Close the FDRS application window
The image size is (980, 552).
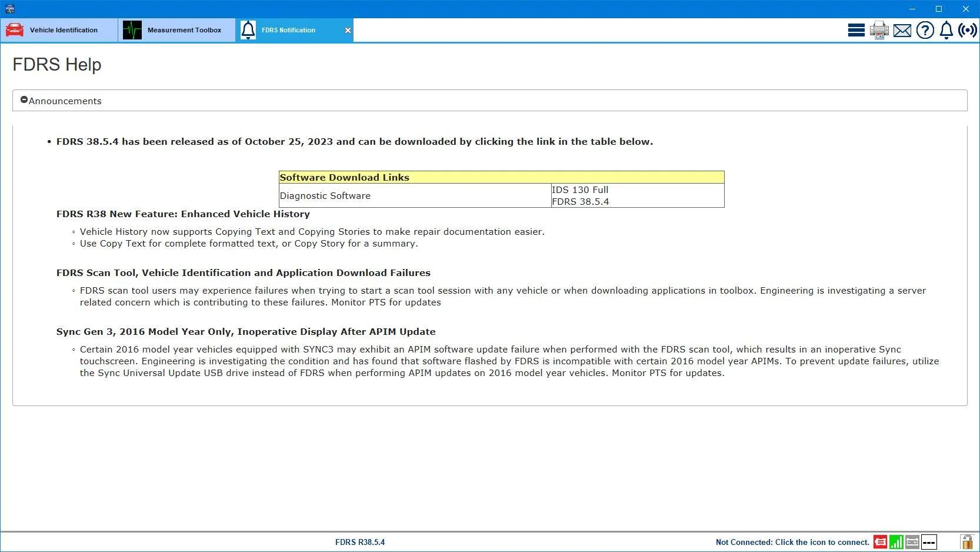tap(966, 9)
